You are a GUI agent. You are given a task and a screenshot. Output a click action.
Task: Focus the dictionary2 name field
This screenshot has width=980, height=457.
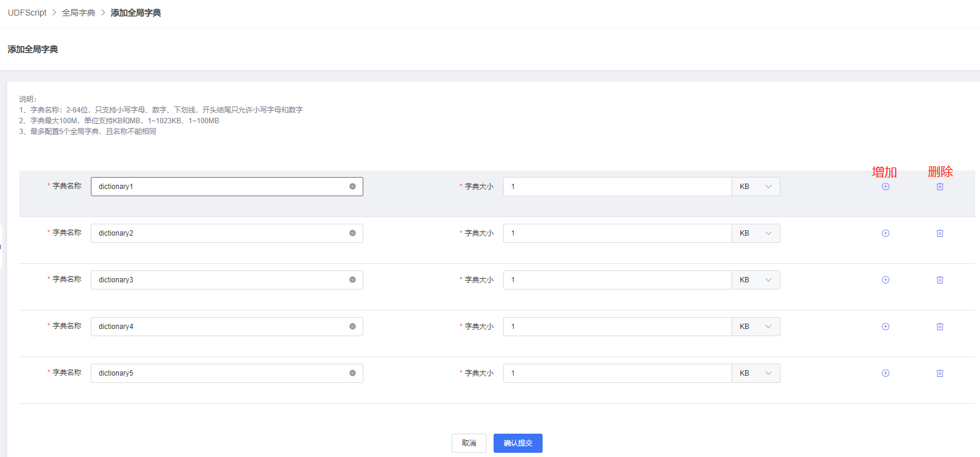pos(227,233)
